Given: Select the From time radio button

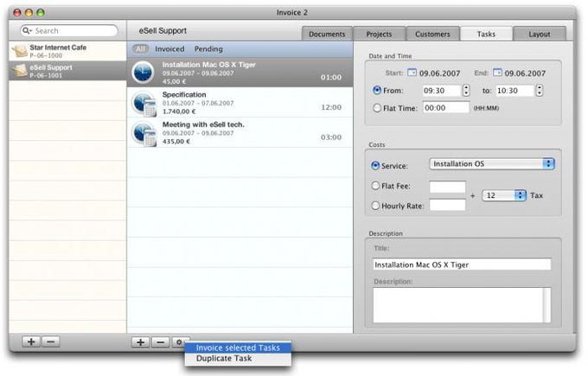Looking at the screenshot, I should coord(377,91).
